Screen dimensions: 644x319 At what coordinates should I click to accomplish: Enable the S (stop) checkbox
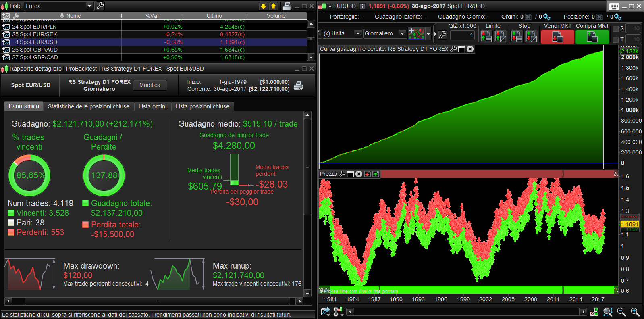click(x=615, y=29)
